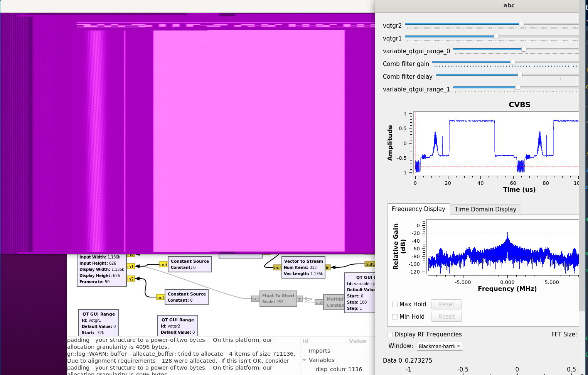Switch to the Time Domain Display tab
This screenshot has width=588, height=375.
[x=485, y=209]
